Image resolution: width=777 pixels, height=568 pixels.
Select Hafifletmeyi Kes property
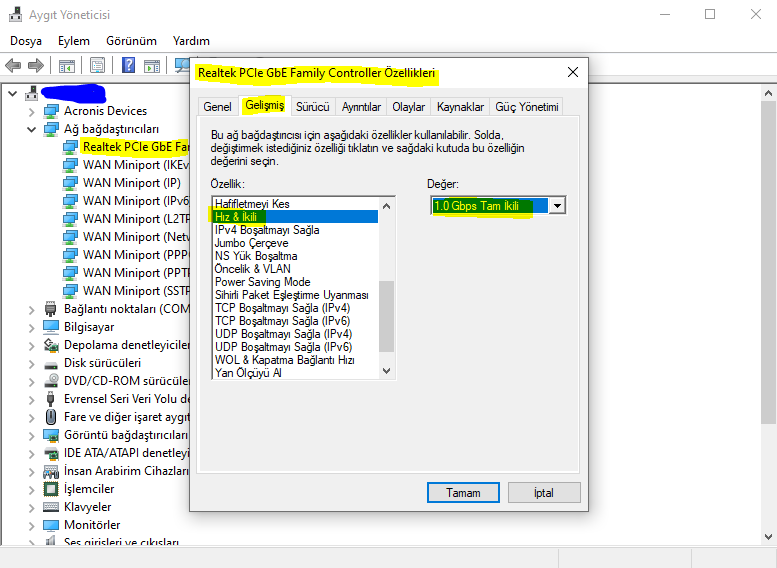(295, 204)
